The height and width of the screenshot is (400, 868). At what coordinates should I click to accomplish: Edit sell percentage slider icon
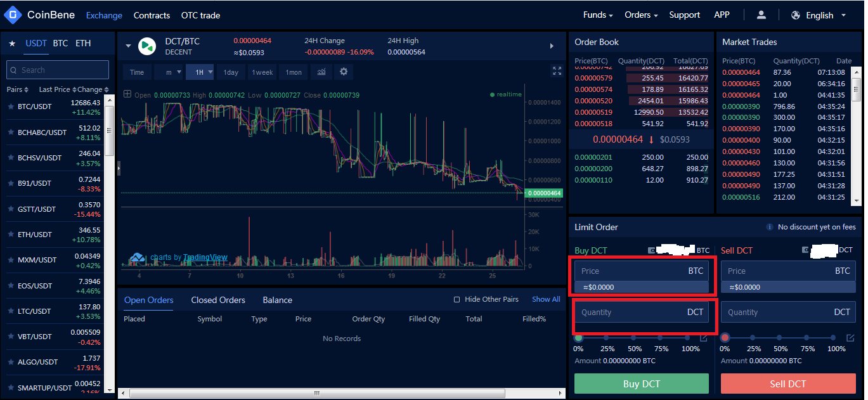tap(850, 338)
